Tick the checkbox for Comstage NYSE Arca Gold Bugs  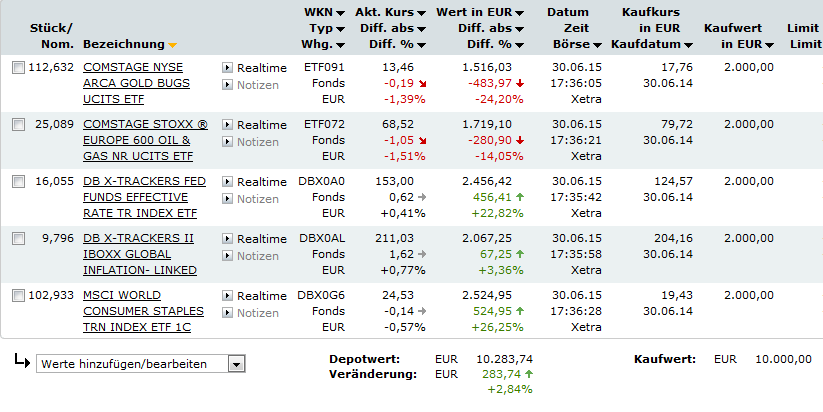click(x=18, y=68)
